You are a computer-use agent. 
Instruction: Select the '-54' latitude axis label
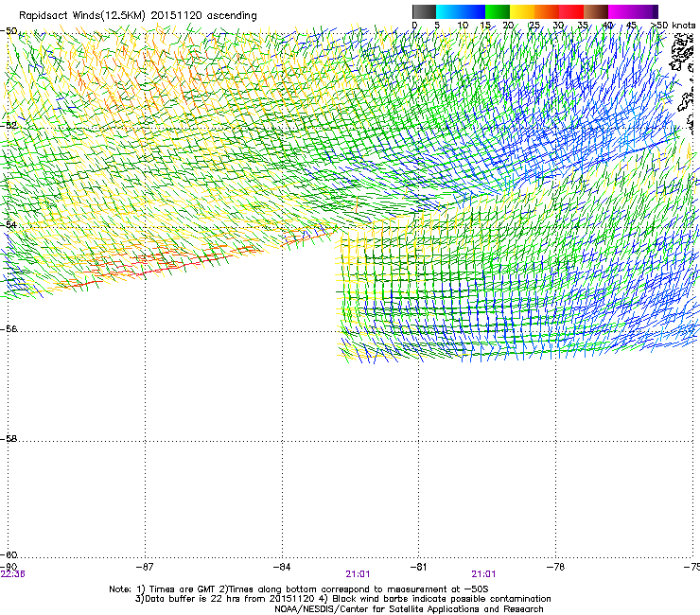9,224
